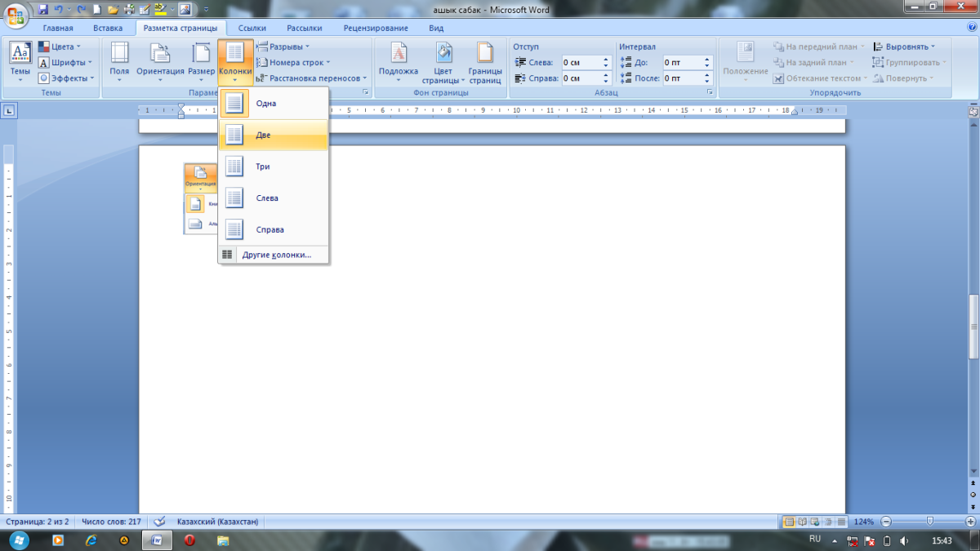Switch to Рецензирование tab
The width and height of the screenshot is (980, 551).
(376, 28)
